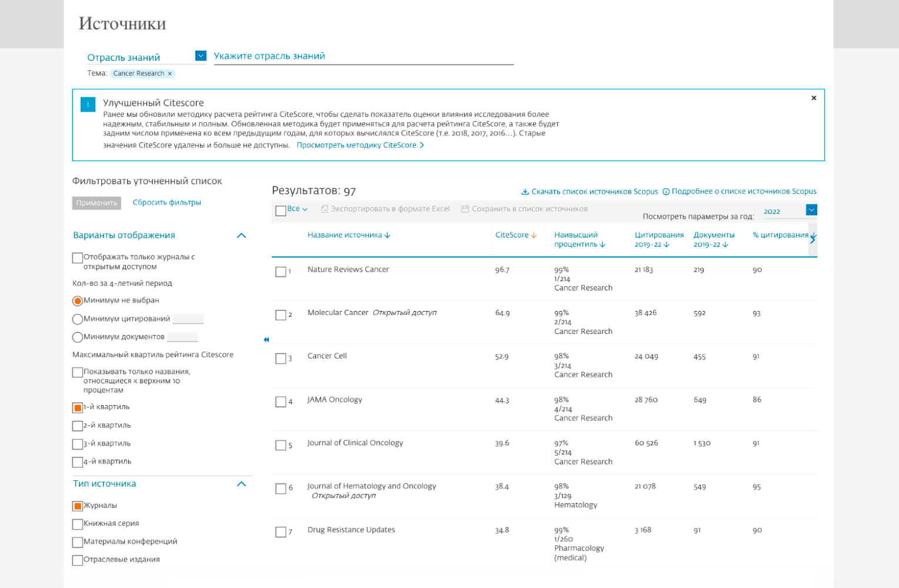The height and width of the screenshot is (588, 899).
Task: Click the info icon in Citescore banner
Action: click(x=88, y=105)
